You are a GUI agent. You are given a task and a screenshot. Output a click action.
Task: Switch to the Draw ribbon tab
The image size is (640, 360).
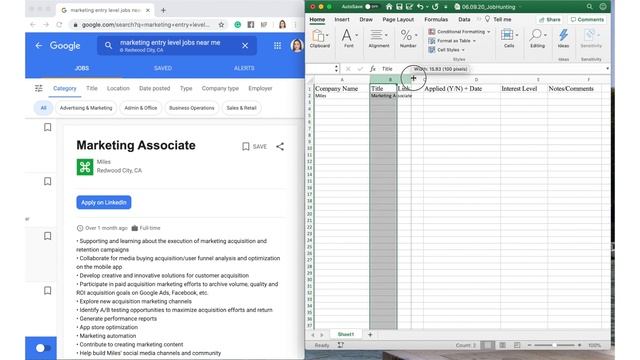[366, 19]
